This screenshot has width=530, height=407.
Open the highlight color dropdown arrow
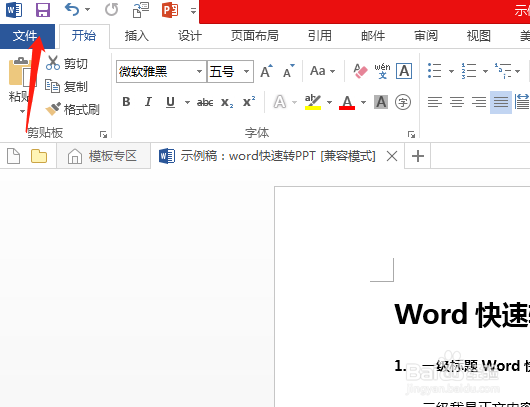tap(330, 102)
